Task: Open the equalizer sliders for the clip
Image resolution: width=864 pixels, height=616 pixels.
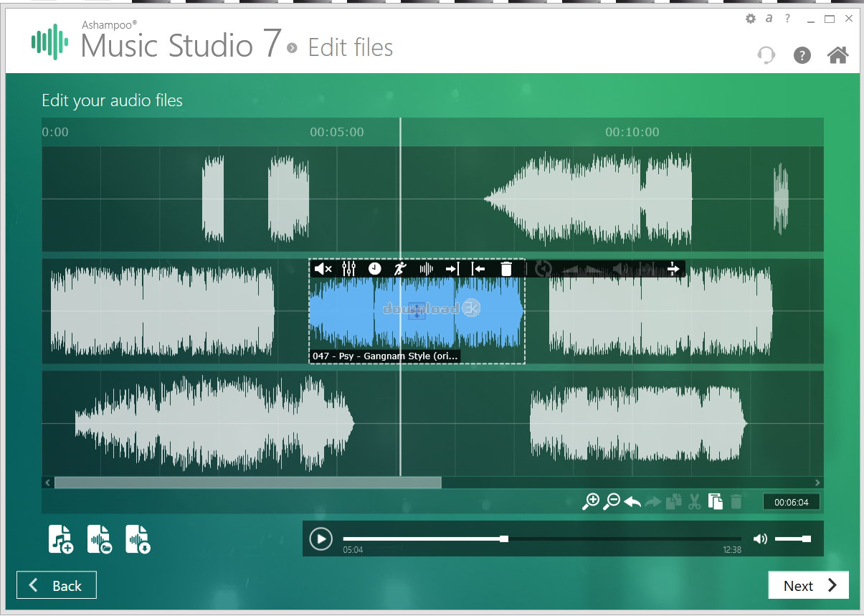Action: click(349, 269)
